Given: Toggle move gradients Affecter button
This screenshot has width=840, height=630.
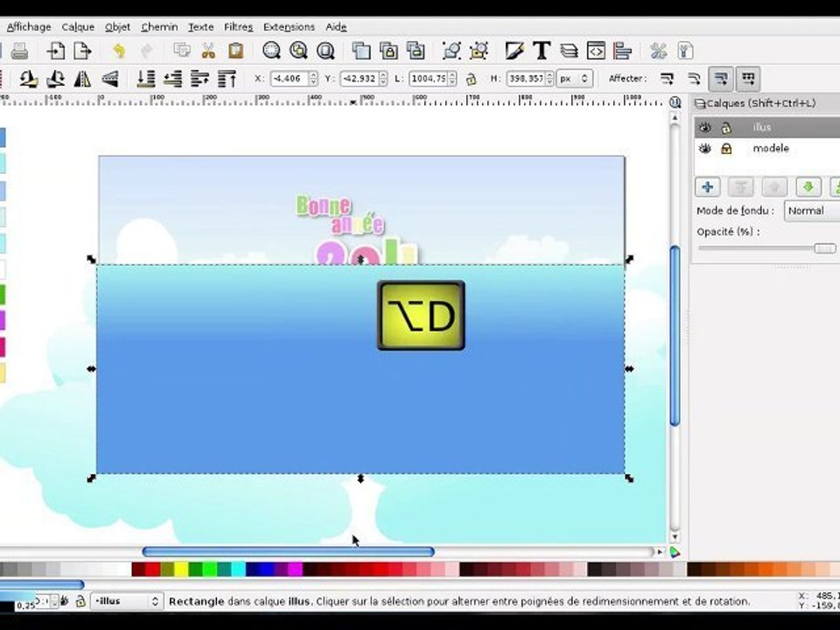Looking at the screenshot, I should click(721, 80).
